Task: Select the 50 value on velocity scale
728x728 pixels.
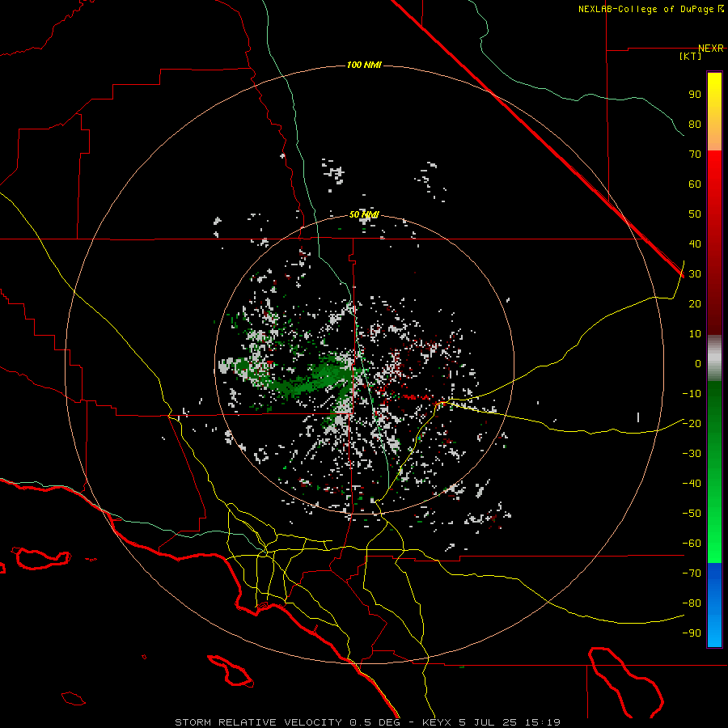Action: coord(695,214)
